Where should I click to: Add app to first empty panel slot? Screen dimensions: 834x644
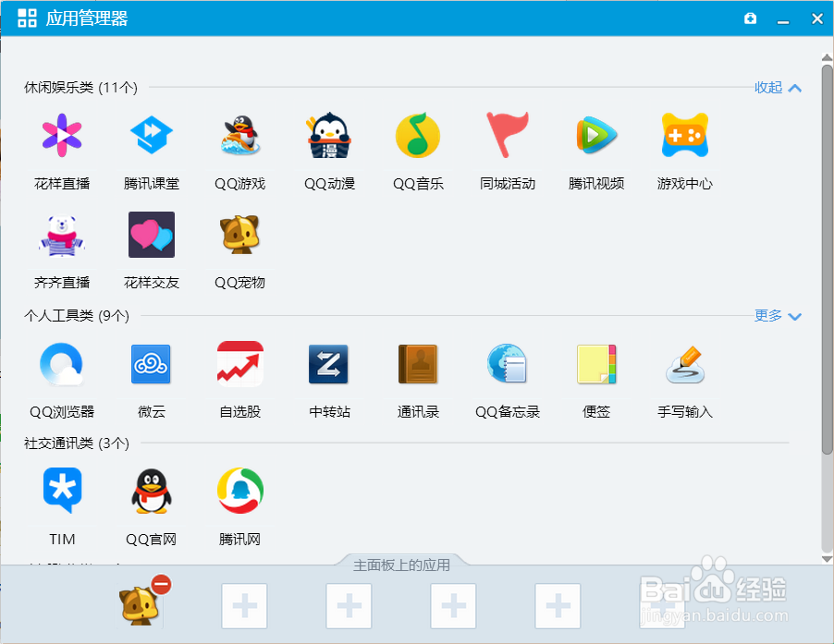245,606
